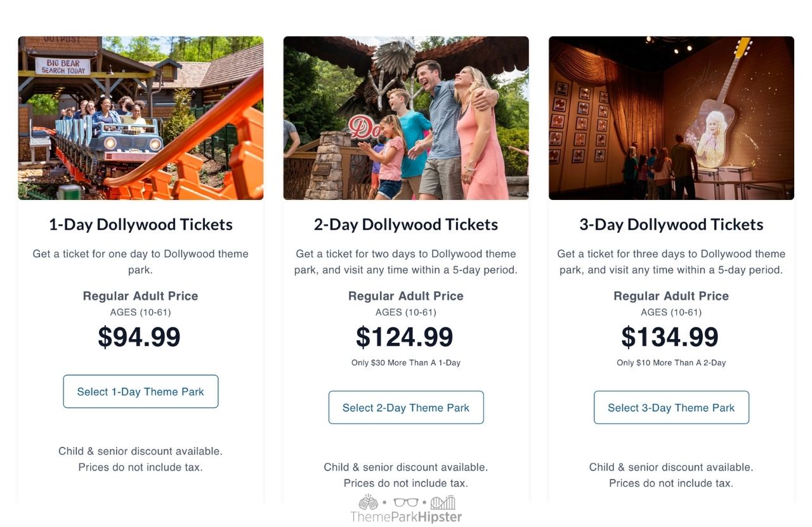Screen dimensions: 812x527
Task: Click the roller coaster icon in the watermark
Action: tap(443, 503)
